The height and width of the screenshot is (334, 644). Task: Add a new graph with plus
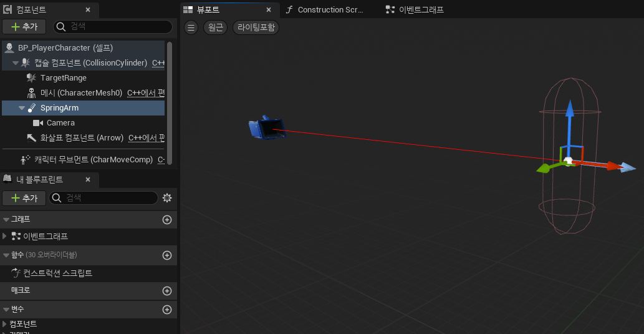[x=167, y=220]
